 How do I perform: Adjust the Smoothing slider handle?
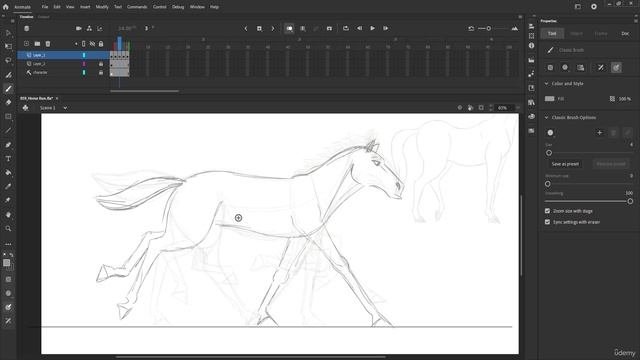pos(630,201)
